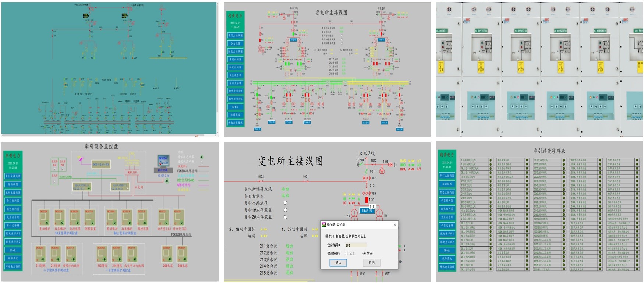The height and width of the screenshot is (283, 644).
Task: Click the 1#主变 差动保护 device icon
Action: tap(45, 217)
